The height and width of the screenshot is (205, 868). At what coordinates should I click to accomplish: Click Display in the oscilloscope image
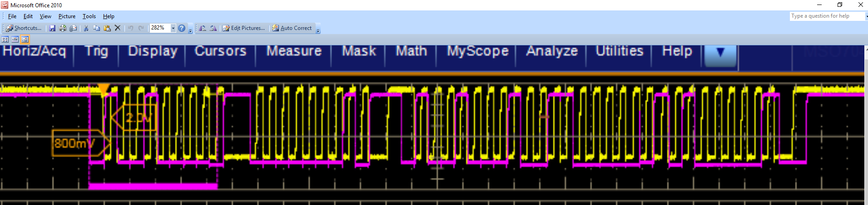153,51
